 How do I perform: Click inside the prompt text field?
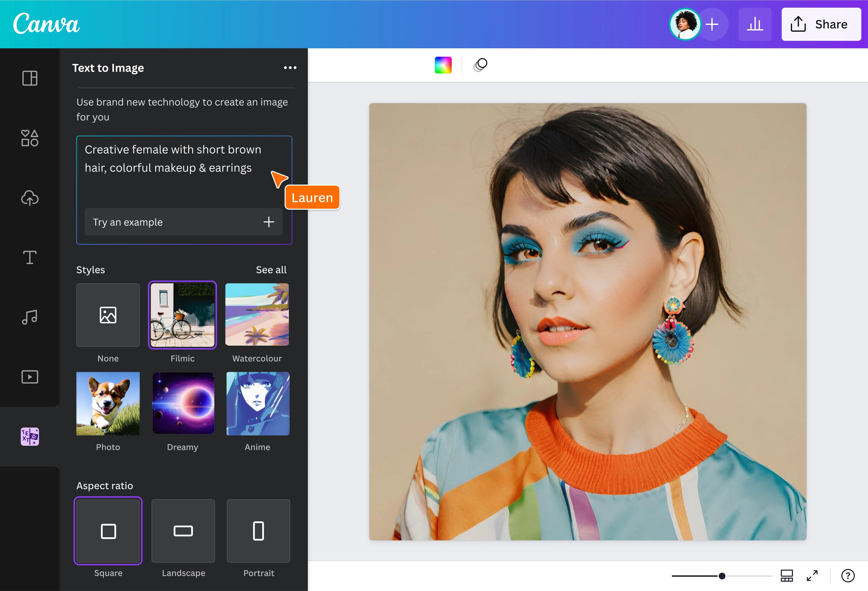click(x=172, y=158)
